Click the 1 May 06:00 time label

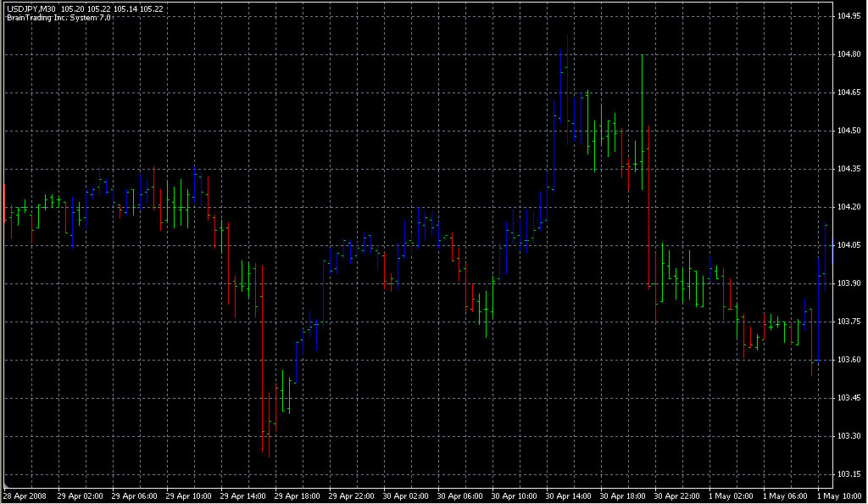pyautogui.click(x=785, y=496)
